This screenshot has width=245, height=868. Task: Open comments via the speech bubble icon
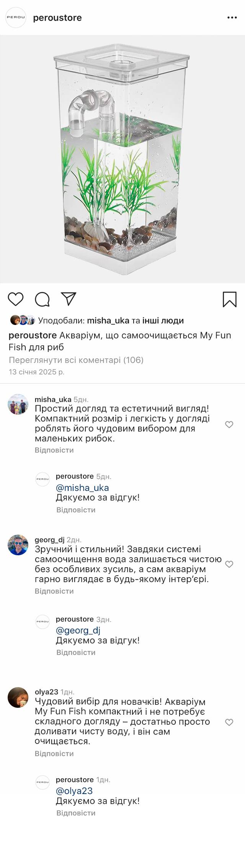tap(42, 299)
